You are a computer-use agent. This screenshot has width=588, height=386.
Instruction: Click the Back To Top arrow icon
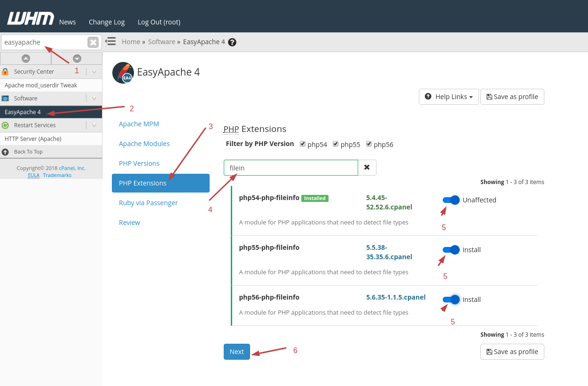[4, 151]
